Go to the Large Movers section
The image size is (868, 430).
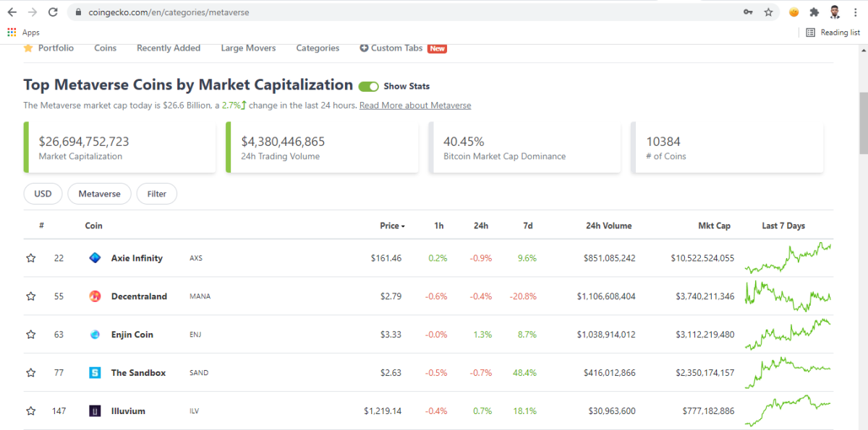click(x=248, y=48)
